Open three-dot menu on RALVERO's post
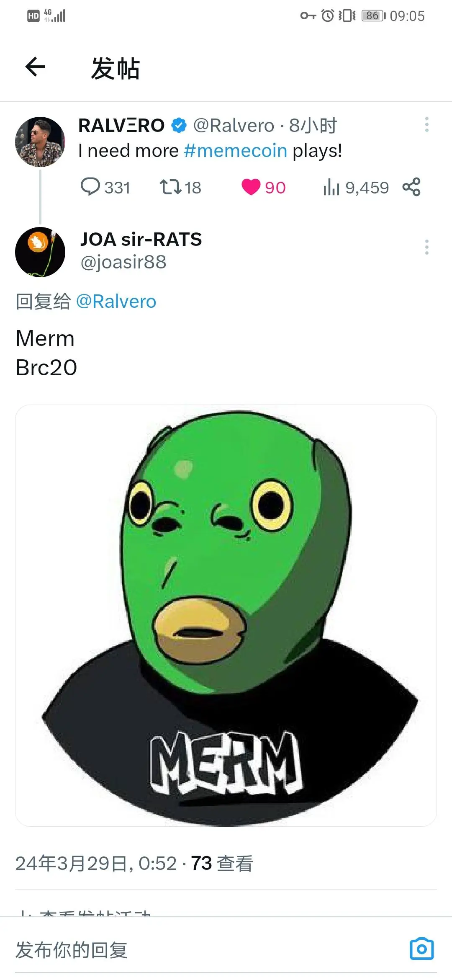The image size is (452, 980). click(426, 125)
